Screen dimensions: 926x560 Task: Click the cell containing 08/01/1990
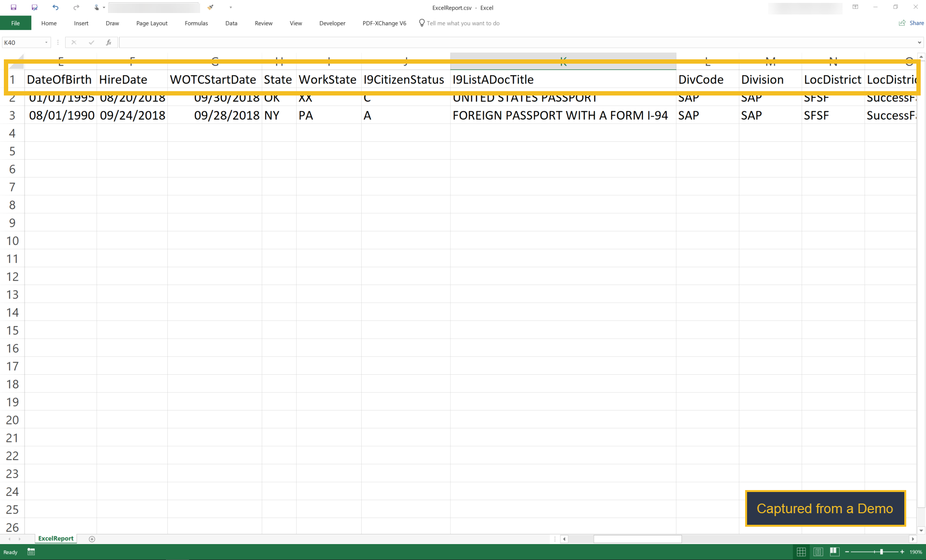60,115
